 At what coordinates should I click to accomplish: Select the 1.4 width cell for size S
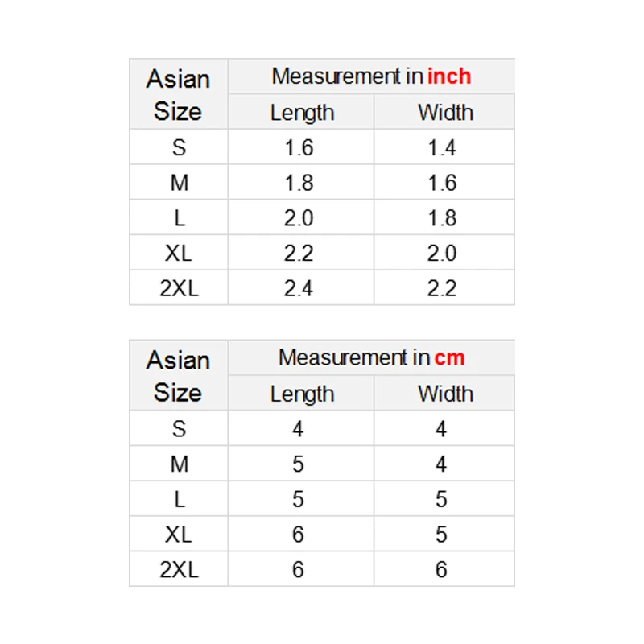(x=442, y=148)
